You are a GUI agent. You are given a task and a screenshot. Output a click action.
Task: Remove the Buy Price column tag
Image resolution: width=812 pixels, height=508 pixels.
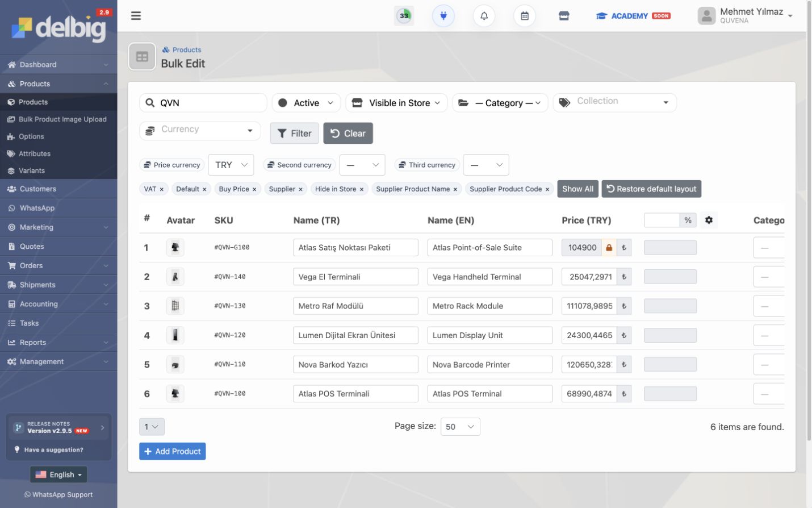254,189
